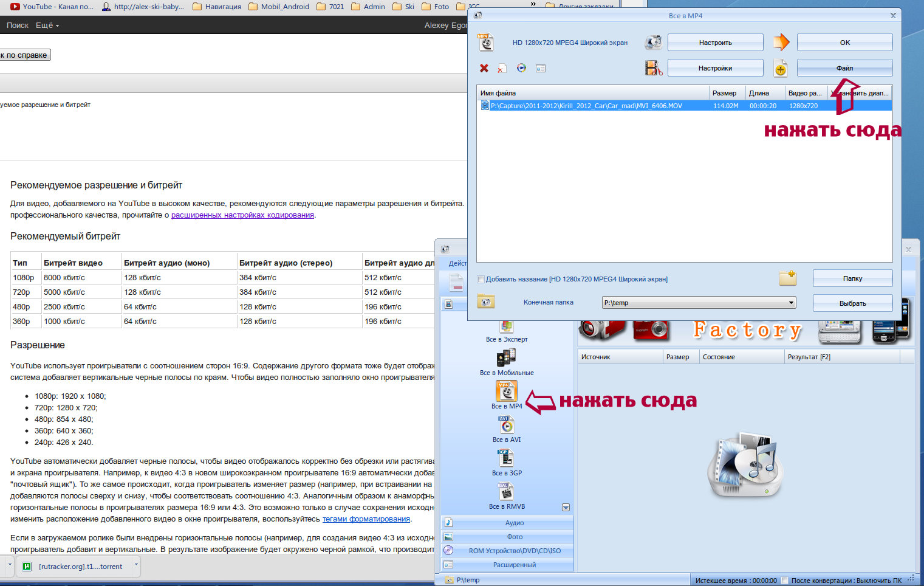Expand the Аудио section in sidebar

pos(507,523)
